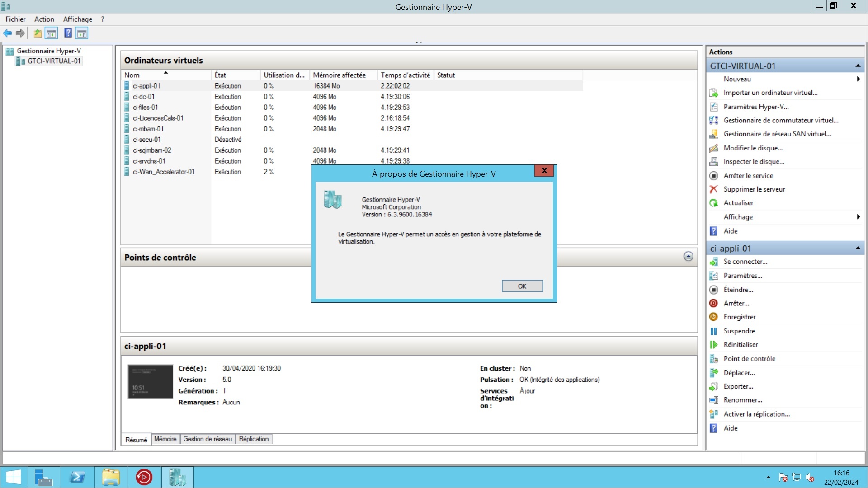Switch to the Réplication tab

[254, 439]
